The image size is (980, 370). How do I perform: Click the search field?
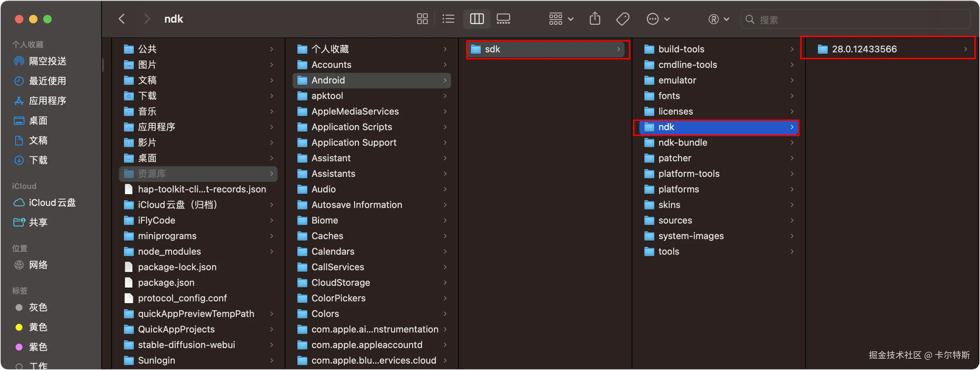click(855, 19)
